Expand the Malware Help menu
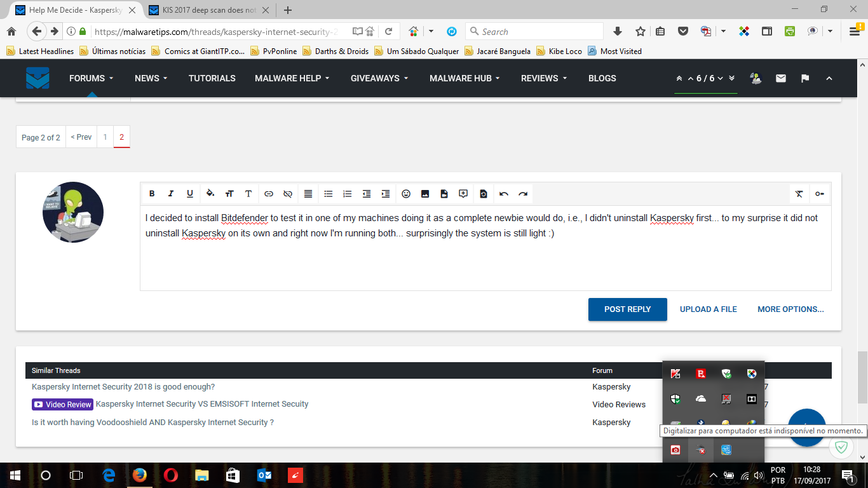The width and height of the screenshot is (868, 488). point(292,78)
